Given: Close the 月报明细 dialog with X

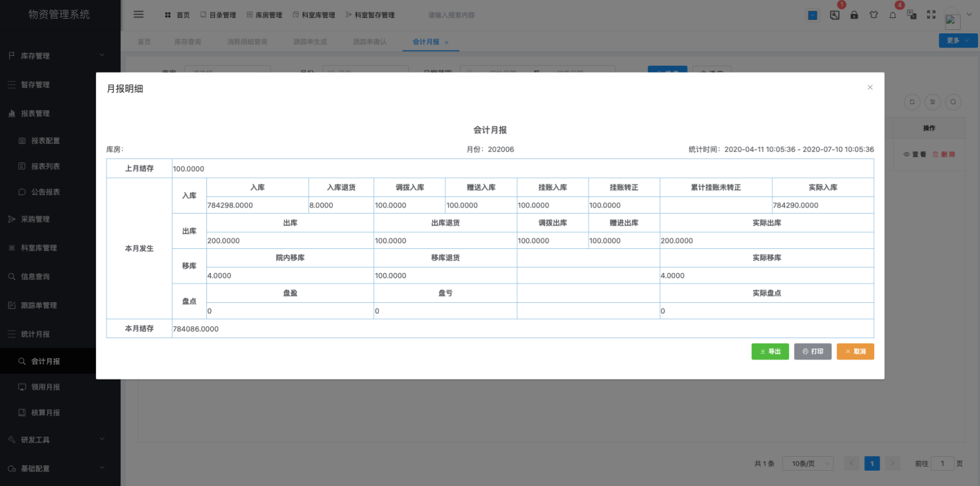Looking at the screenshot, I should [869, 87].
